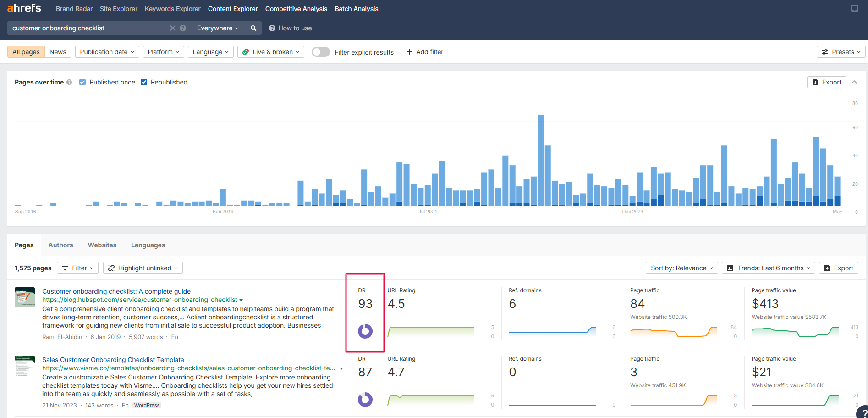Open the Language filter dropdown
868x418 pixels.
click(210, 52)
